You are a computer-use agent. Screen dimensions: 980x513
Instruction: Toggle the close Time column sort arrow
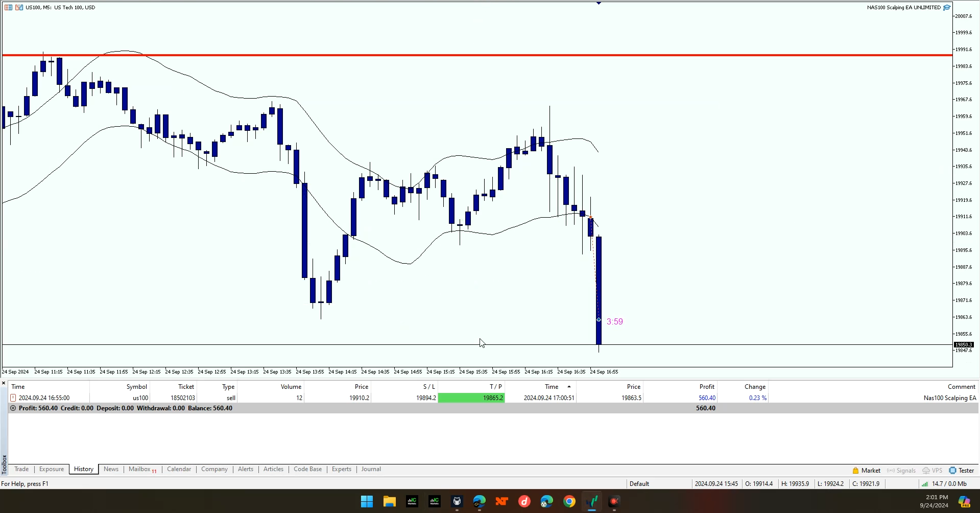coord(569,387)
